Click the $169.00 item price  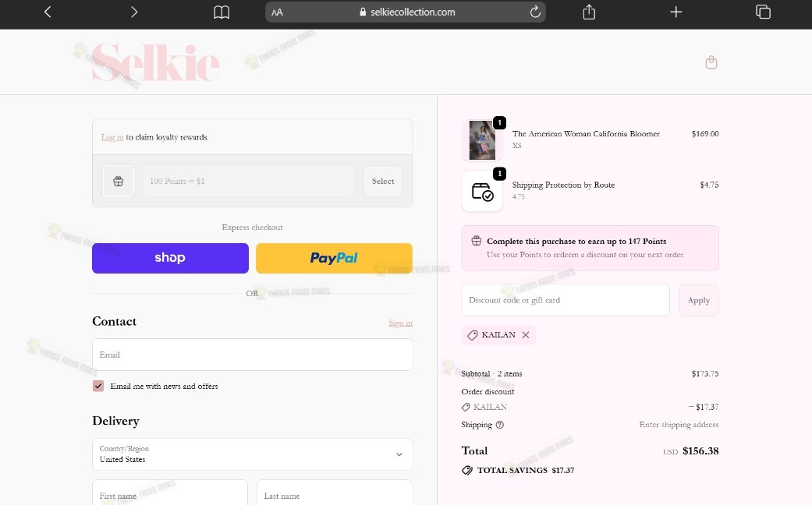pyautogui.click(x=705, y=133)
